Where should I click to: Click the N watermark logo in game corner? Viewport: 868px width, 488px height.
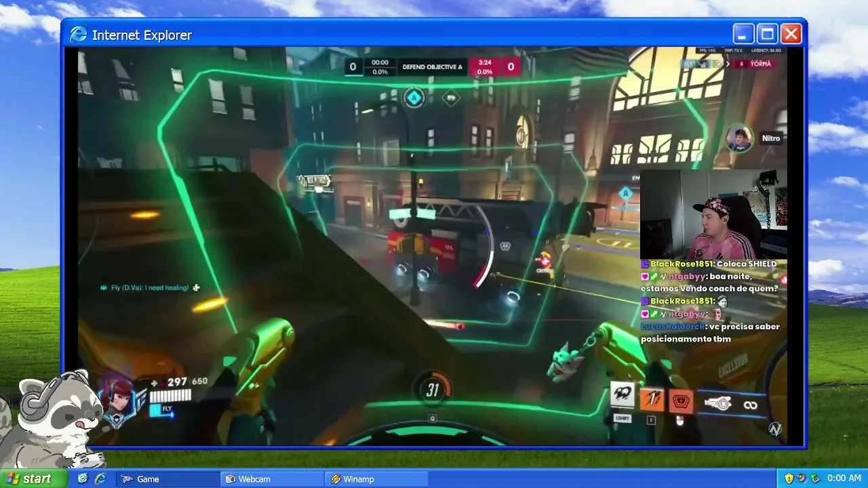click(775, 429)
